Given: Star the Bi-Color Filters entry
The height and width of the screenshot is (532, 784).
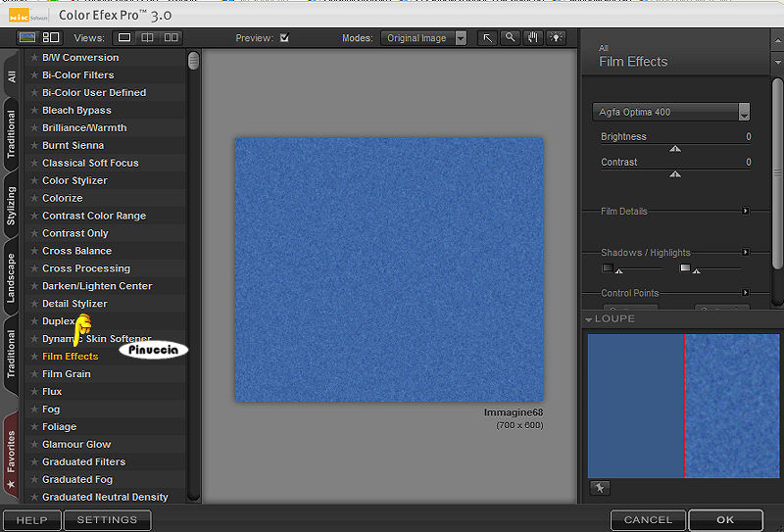Looking at the screenshot, I should pos(34,75).
